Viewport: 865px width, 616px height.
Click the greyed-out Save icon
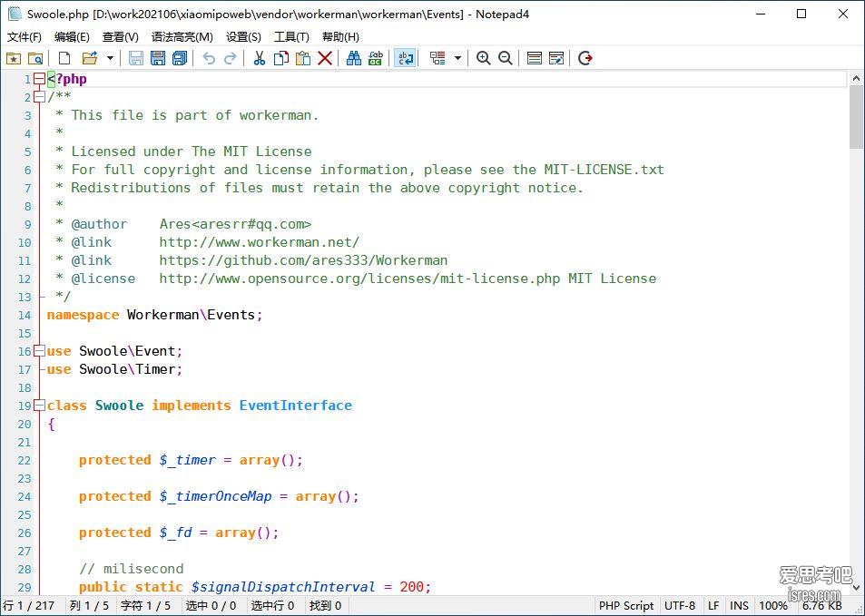[136, 58]
